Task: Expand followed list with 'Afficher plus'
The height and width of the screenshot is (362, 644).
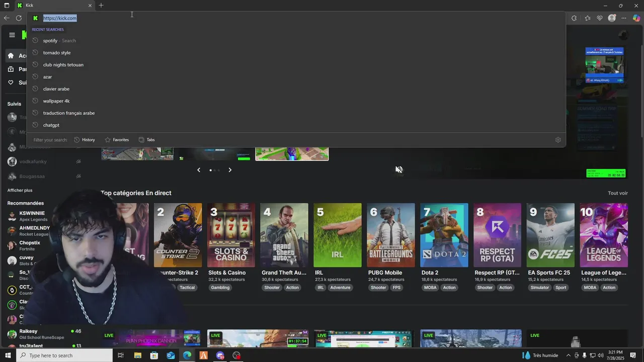Action: (x=20, y=190)
